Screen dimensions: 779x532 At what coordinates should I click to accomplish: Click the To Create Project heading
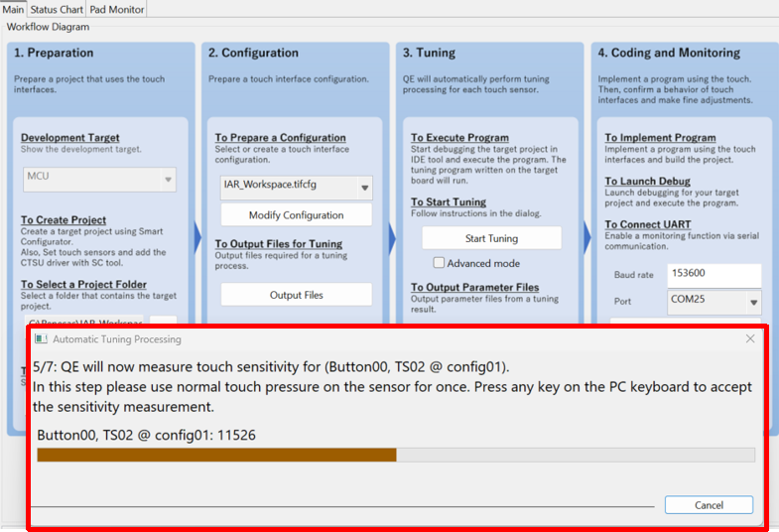click(64, 220)
